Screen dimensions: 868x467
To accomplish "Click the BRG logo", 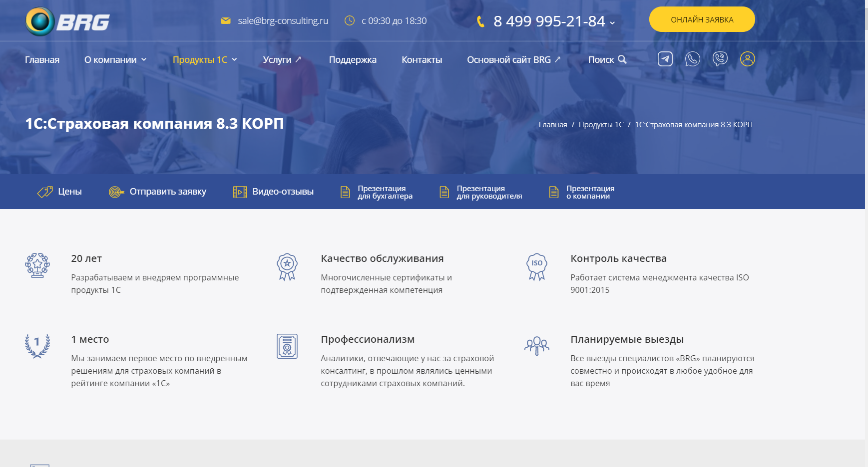I will click(x=67, y=21).
